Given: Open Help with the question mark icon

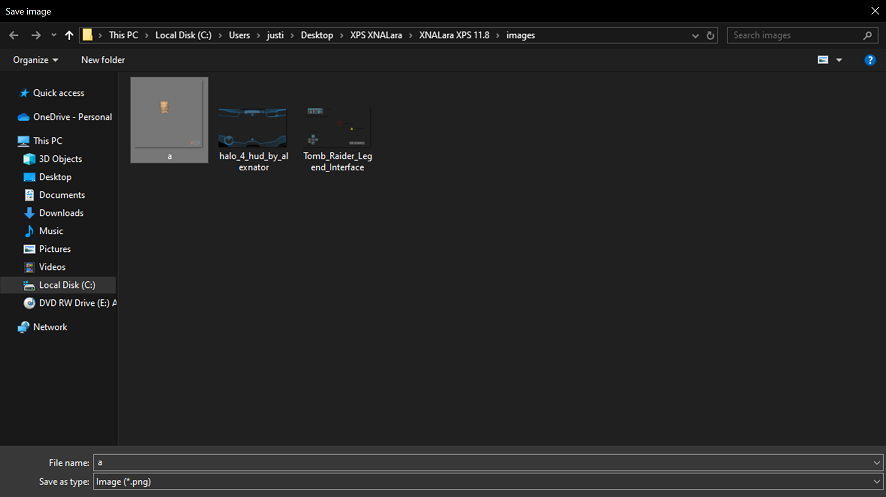Looking at the screenshot, I should point(870,60).
